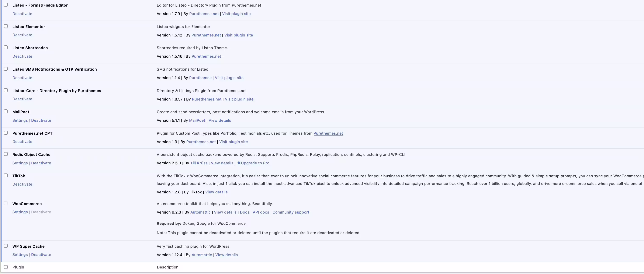The height and width of the screenshot is (274, 644).
Task: Deactivate the Listeo Shortcodes plugin
Action: [22, 56]
